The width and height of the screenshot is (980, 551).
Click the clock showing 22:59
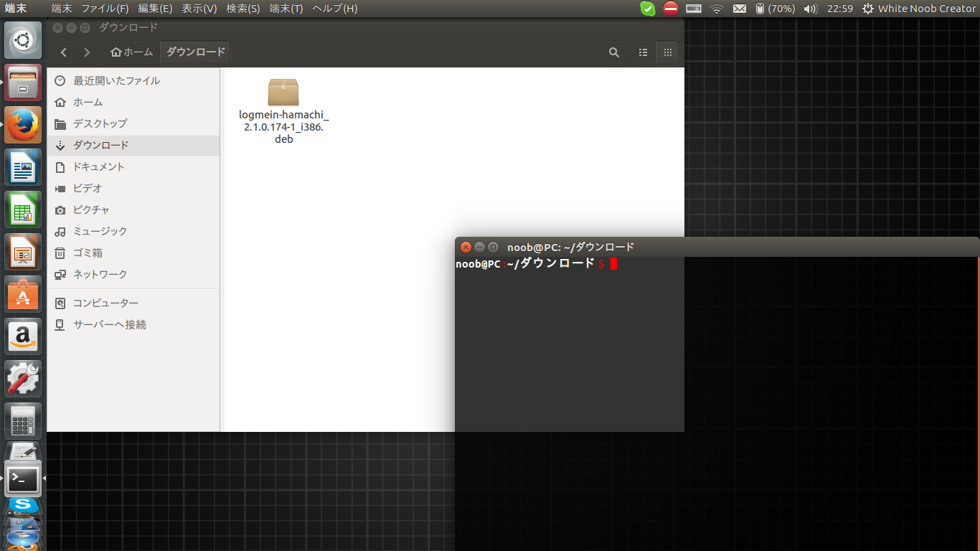click(x=839, y=9)
